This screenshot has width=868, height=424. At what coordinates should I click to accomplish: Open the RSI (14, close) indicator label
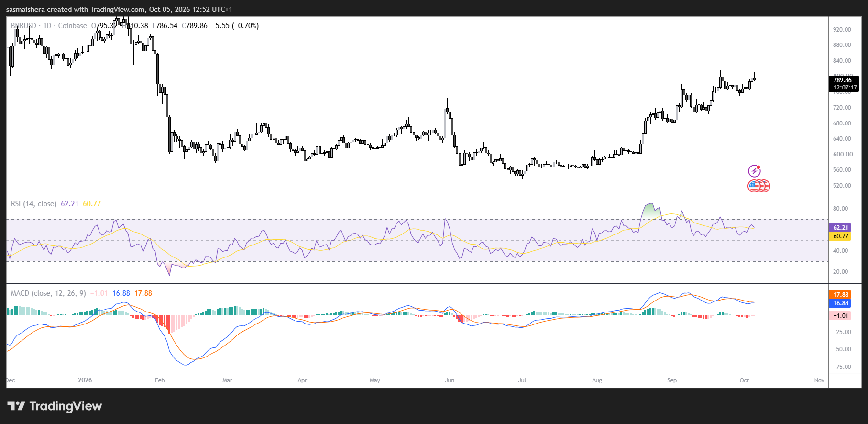tap(33, 204)
